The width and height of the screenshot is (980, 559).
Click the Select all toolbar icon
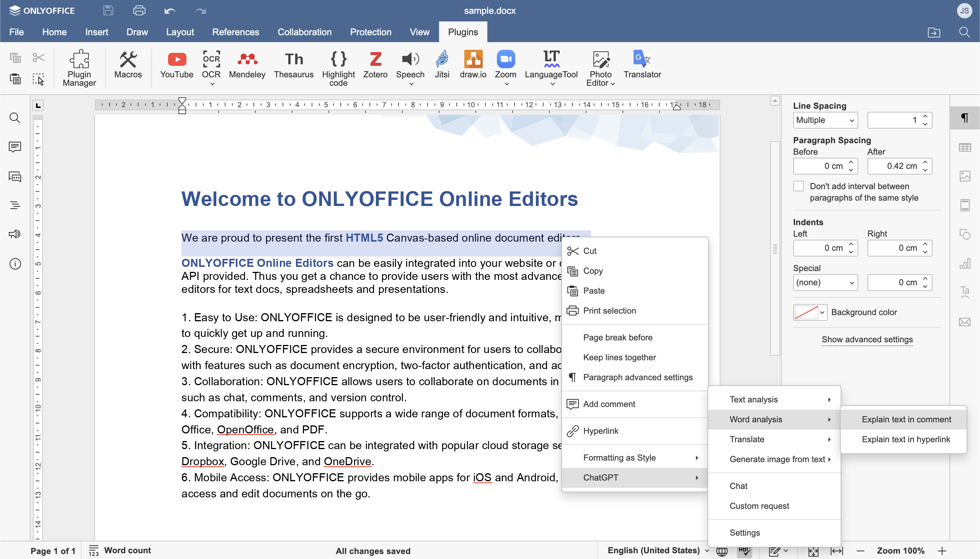[38, 79]
